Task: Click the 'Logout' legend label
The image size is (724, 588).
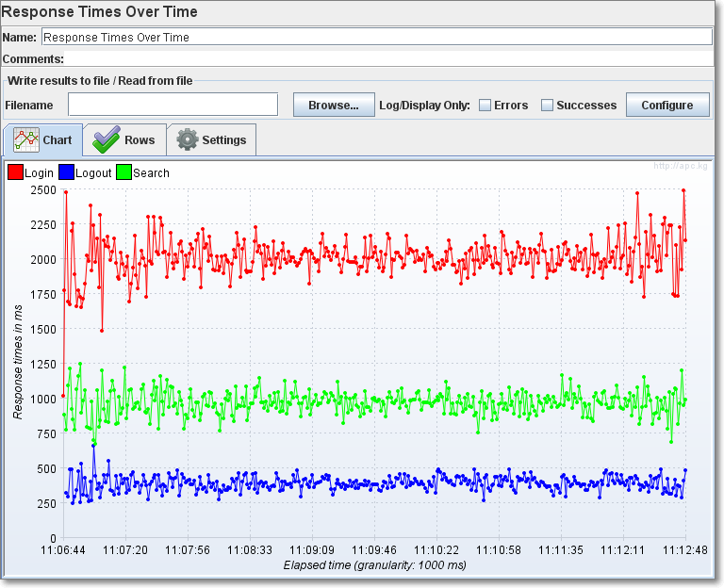Action: click(93, 173)
